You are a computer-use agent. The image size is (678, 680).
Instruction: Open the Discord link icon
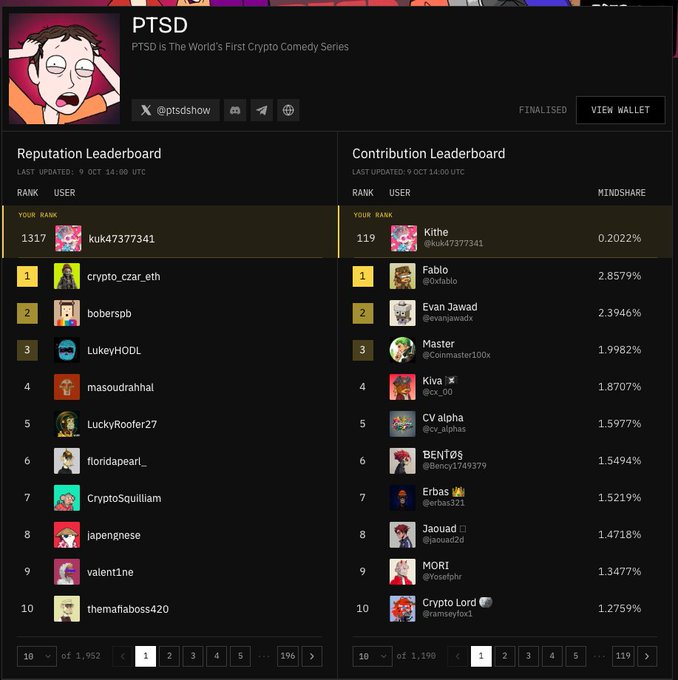coord(235,110)
